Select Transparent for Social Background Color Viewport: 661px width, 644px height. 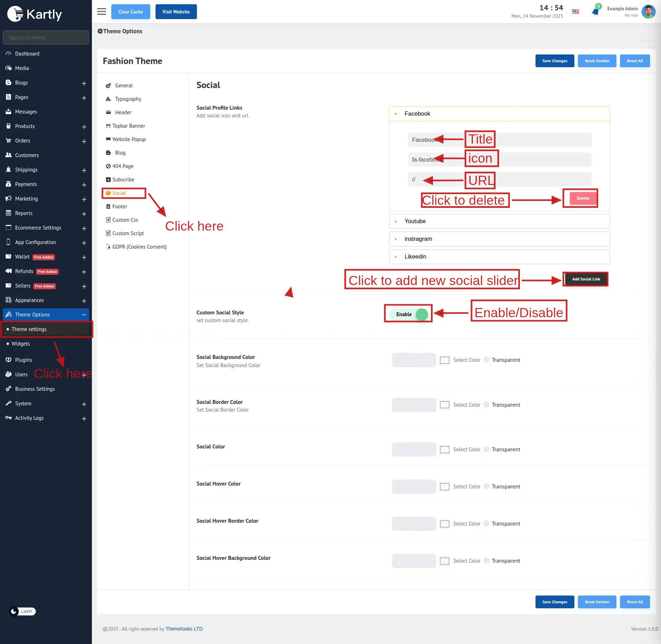487,360
